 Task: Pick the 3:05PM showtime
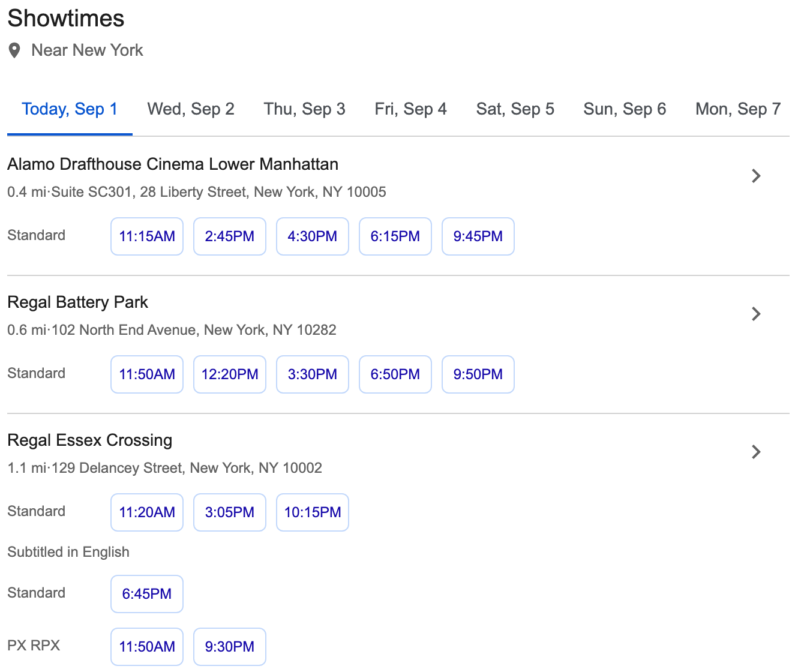click(x=230, y=512)
